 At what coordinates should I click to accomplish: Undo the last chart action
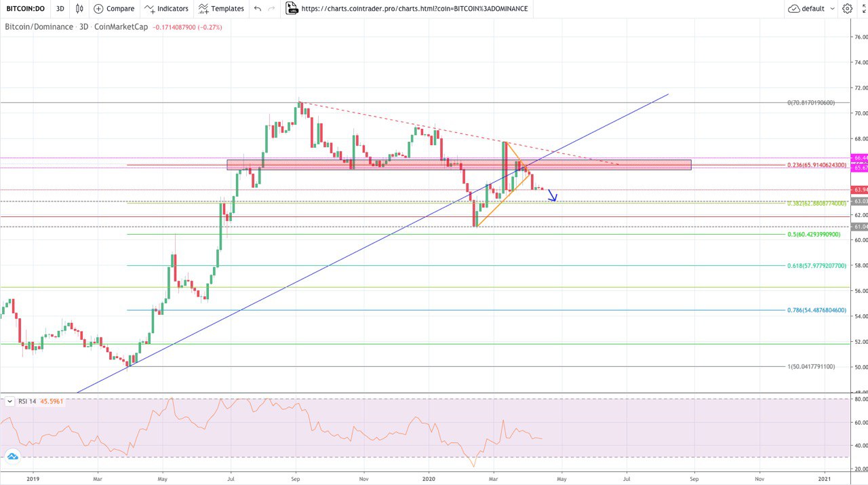257,9
